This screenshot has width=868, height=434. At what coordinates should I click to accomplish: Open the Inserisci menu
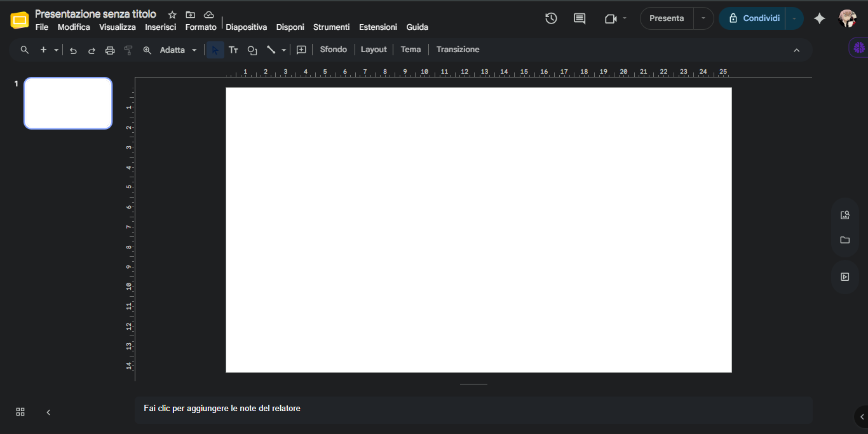click(161, 27)
